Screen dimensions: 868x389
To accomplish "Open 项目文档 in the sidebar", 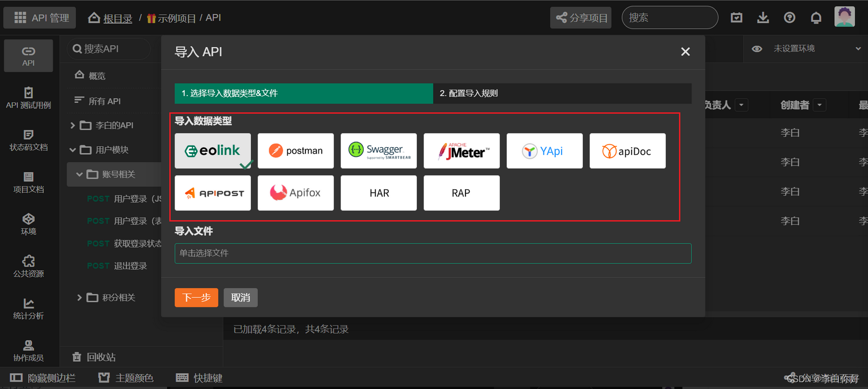I will (x=29, y=182).
